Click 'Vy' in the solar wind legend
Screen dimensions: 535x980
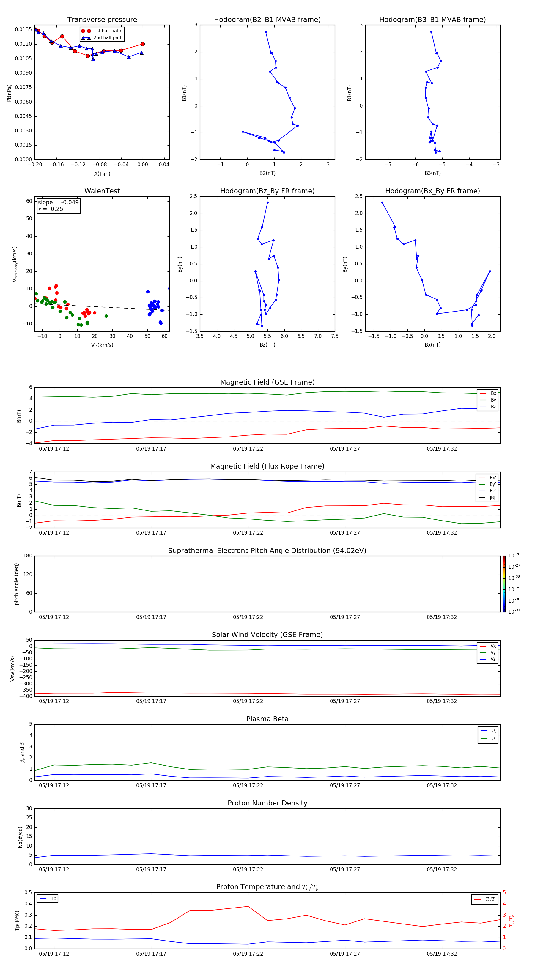tap(493, 653)
